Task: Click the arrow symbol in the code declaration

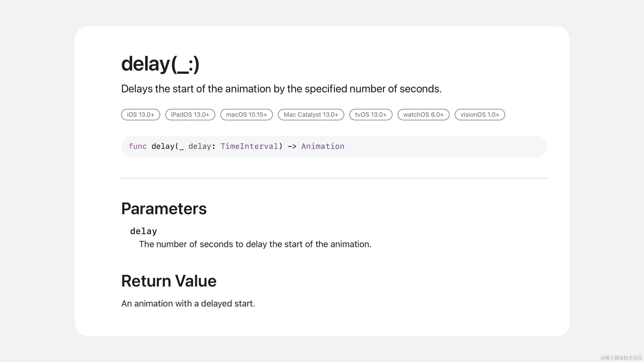Action: [292, 146]
